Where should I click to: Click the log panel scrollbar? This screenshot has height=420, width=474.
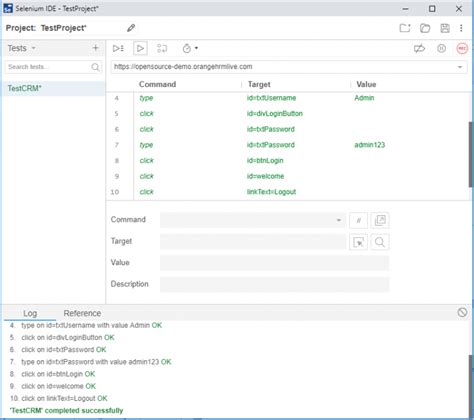471,385
